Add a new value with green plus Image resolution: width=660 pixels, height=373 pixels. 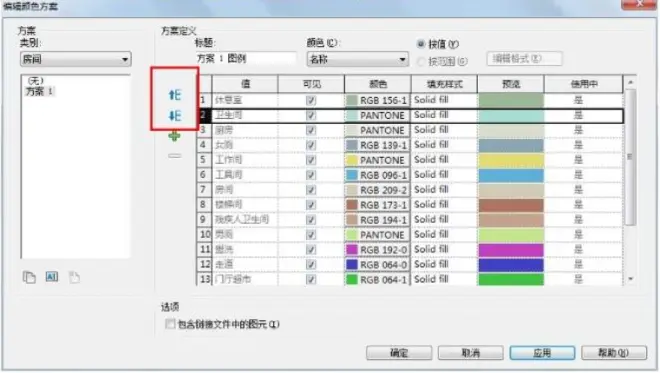[174, 136]
